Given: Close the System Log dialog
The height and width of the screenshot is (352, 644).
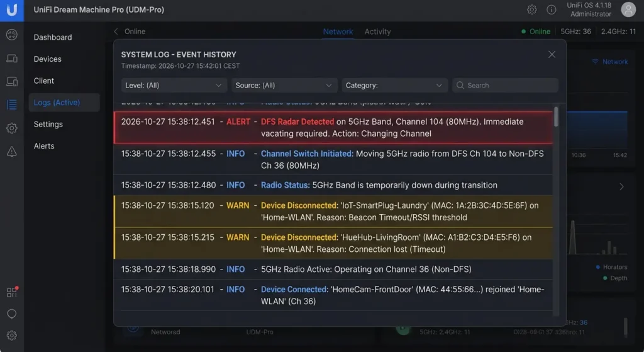Looking at the screenshot, I should pyautogui.click(x=552, y=54).
